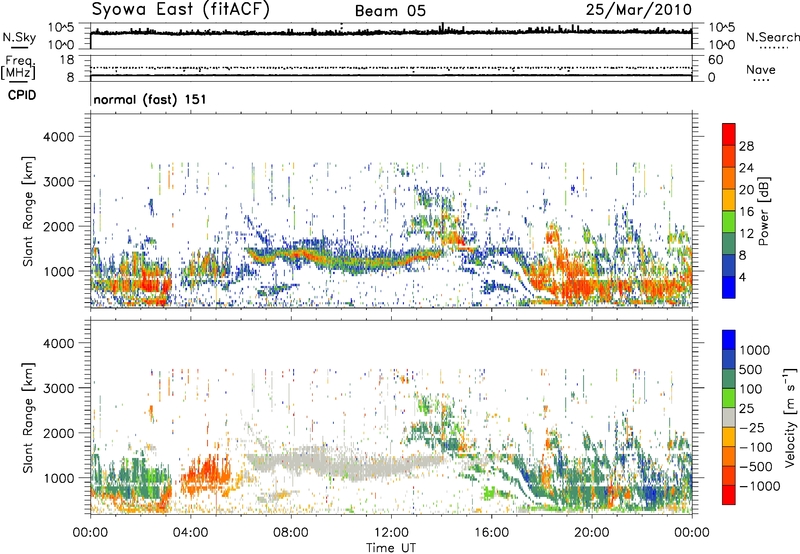Click the 'Time UT' axis title

click(x=391, y=548)
